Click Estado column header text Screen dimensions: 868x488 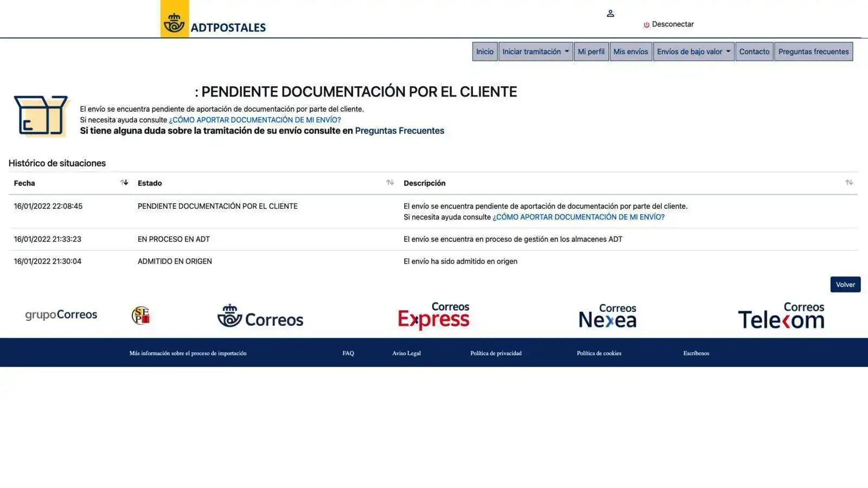click(150, 183)
